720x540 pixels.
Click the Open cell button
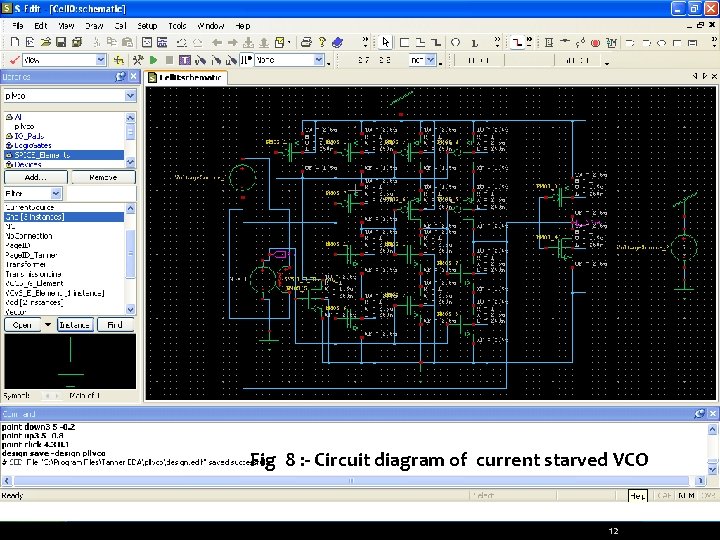tap(22, 325)
